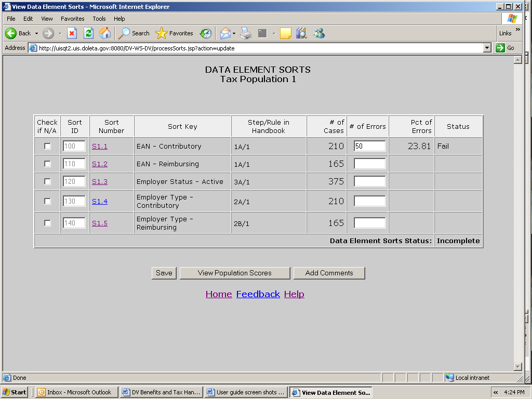Open the Tools menu
This screenshot has width=532, height=399.
tap(99, 19)
